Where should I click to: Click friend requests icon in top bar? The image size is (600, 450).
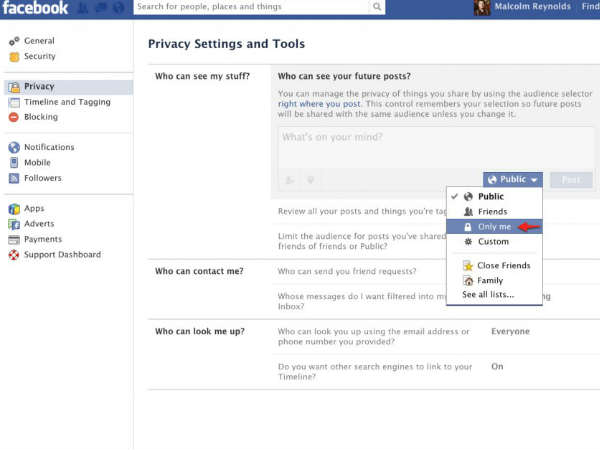(83, 8)
